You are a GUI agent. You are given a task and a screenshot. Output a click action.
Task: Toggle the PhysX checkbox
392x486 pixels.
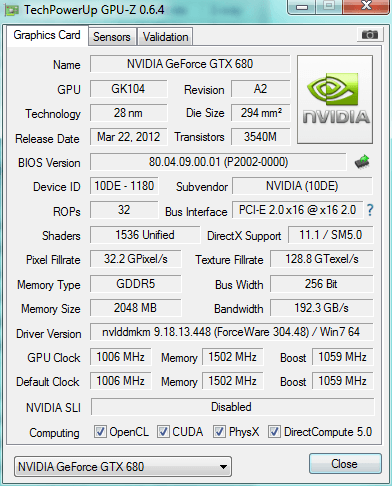point(219,432)
